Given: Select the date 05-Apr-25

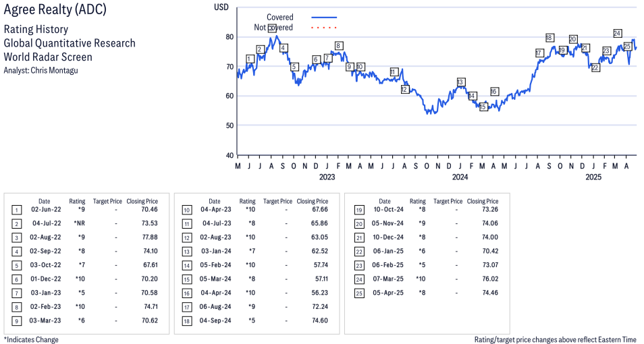Looking at the screenshot, I should point(388,293).
